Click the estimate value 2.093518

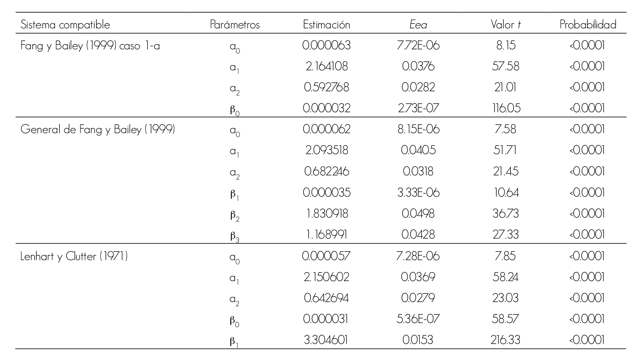coord(326,150)
